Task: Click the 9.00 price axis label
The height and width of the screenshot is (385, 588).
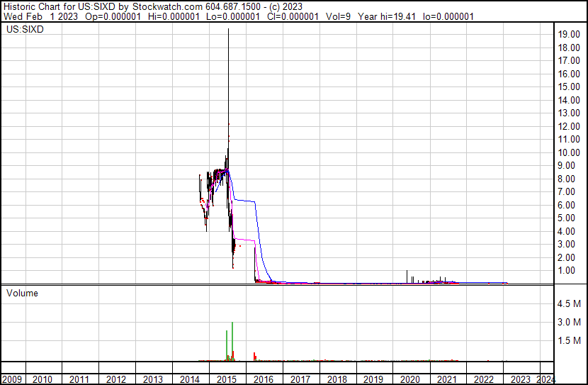Action: [x=566, y=166]
